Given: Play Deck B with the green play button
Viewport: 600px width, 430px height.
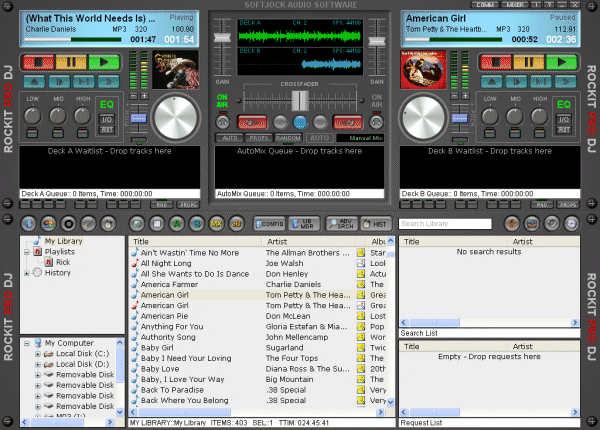Looking at the screenshot, I should [561, 62].
